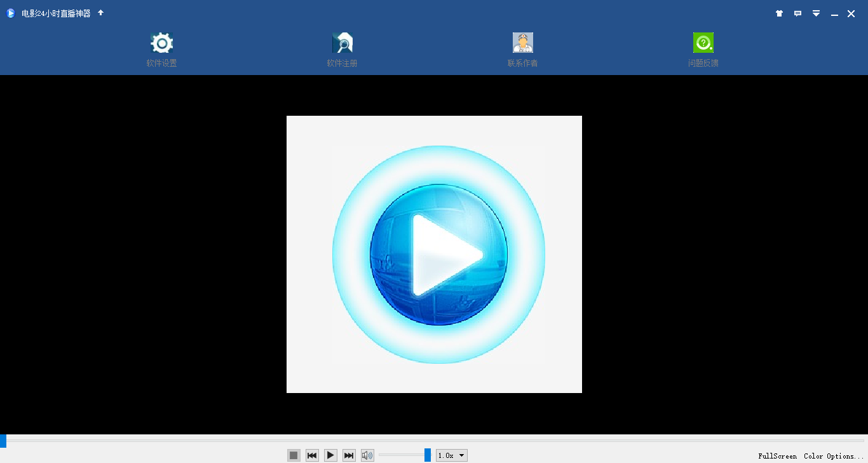Click the up-arrow icon beside the title

pyautogui.click(x=100, y=13)
